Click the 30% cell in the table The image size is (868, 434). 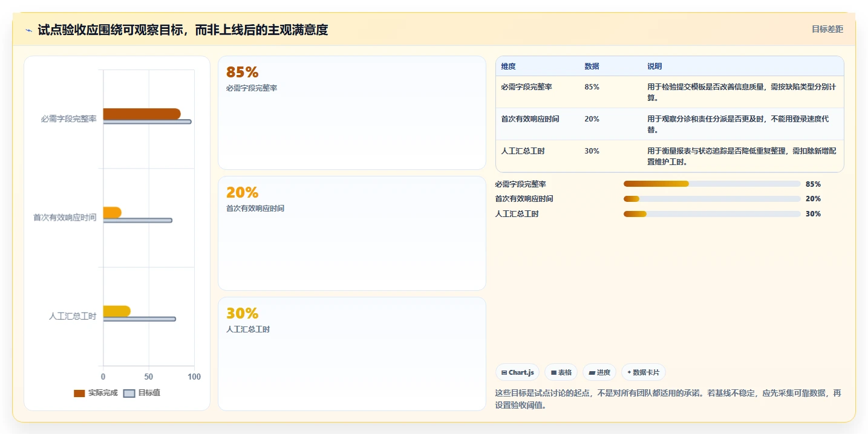pyautogui.click(x=592, y=151)
